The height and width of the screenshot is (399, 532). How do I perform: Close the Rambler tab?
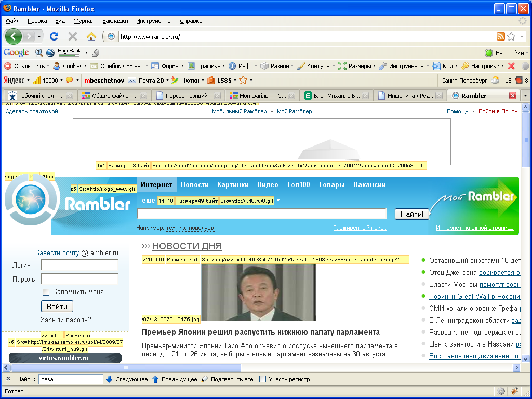pyautogui.click(x=513, y=96)
